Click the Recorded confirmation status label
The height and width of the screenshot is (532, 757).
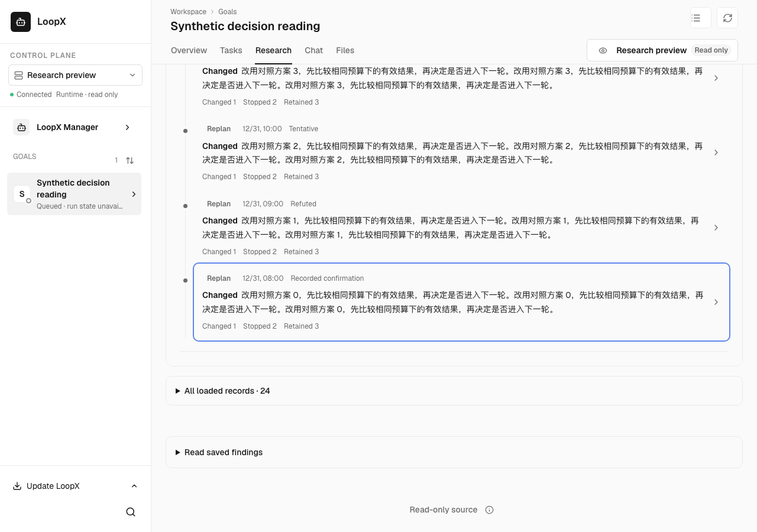coord(327,278)
